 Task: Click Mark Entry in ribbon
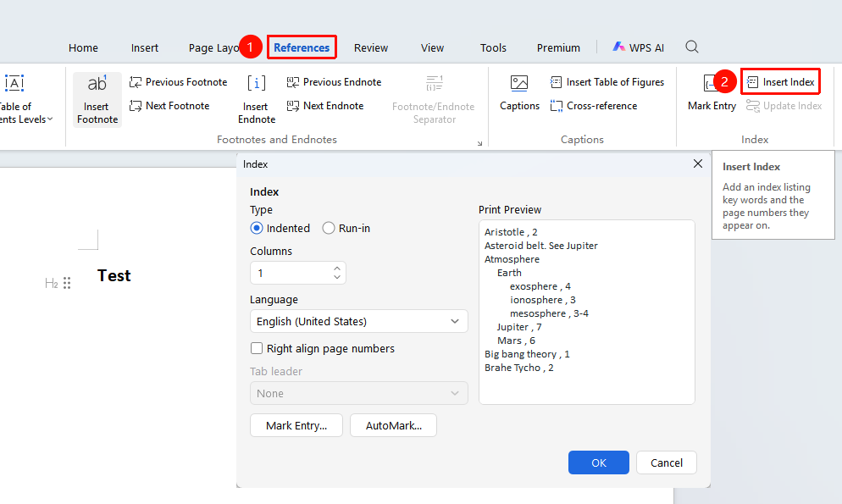tap(712, 93)
